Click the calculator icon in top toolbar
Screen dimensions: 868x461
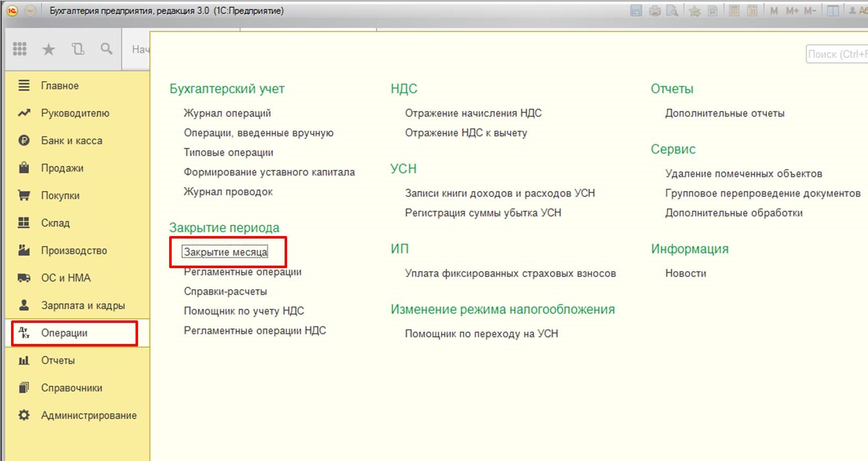[734, 11]
